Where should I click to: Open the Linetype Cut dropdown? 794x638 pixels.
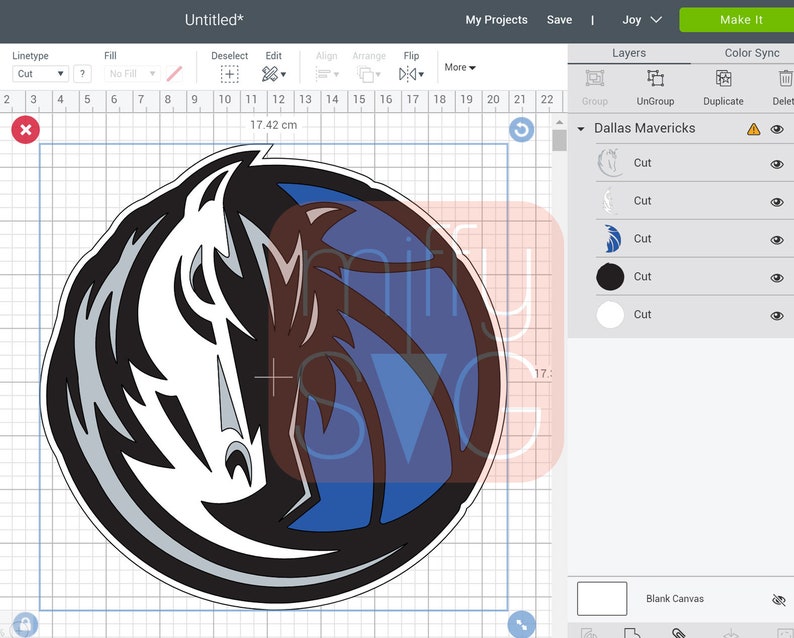pyautogui.click(x=40, y=74)
